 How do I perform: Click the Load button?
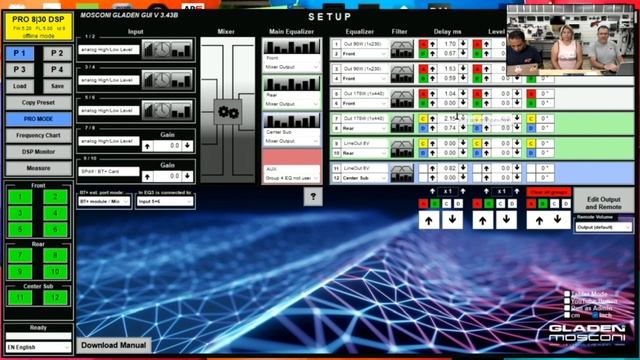pos(20,86)
